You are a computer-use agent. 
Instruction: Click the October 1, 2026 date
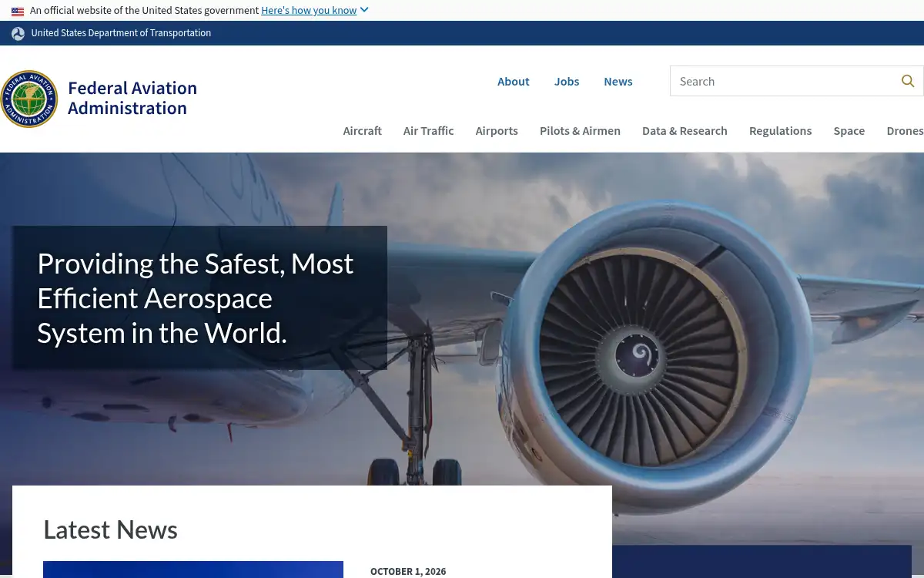click(x=408, y=571)
